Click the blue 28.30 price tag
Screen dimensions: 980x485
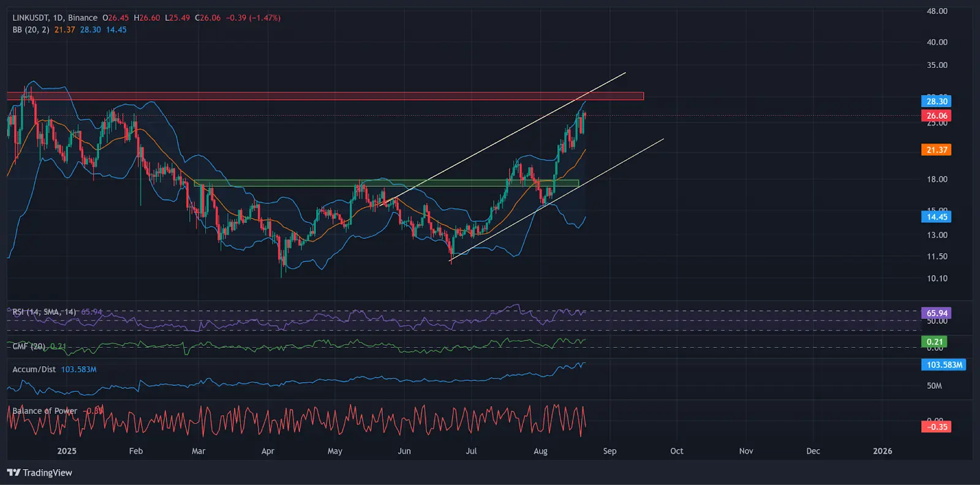point(936,102)
